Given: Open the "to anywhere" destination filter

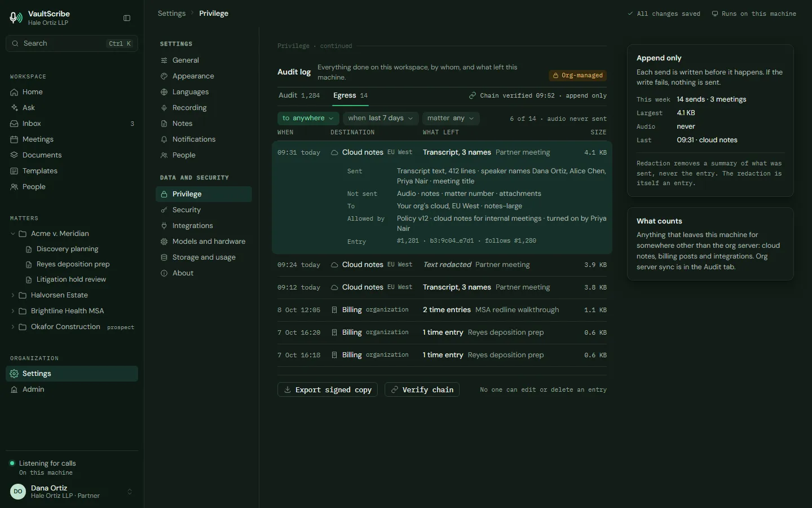Looking at the screenshot, I should pos(308,118).
